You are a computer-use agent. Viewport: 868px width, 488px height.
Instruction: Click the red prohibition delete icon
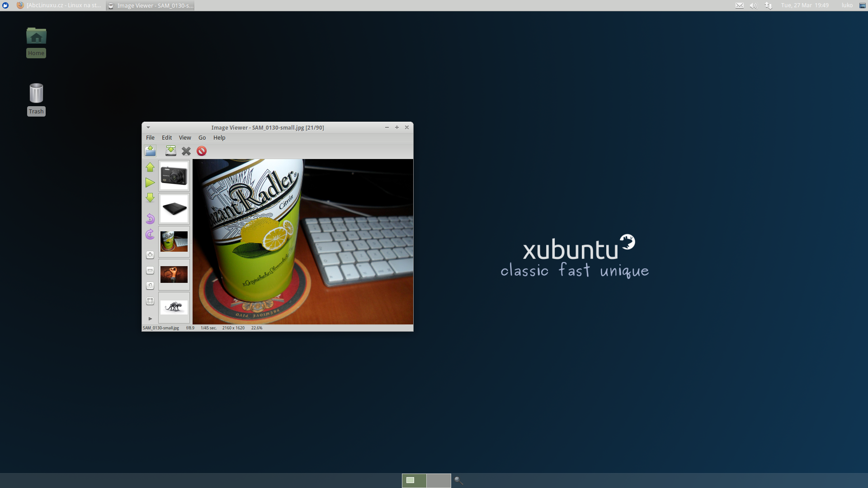click(x=202, y=151)
